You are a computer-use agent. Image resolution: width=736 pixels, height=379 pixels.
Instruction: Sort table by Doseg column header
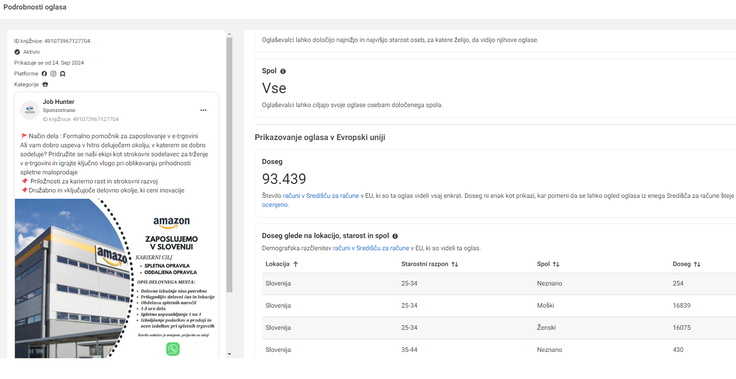tap(686, 264)
